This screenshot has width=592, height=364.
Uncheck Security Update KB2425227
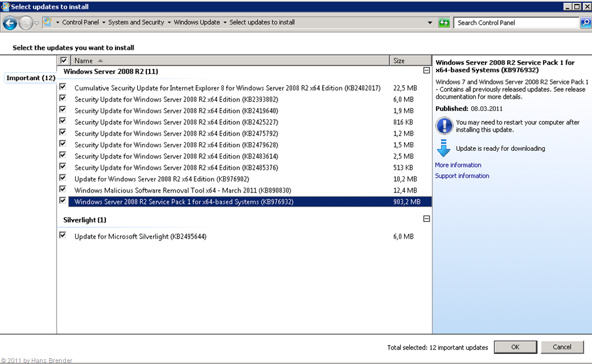(62, 121)
